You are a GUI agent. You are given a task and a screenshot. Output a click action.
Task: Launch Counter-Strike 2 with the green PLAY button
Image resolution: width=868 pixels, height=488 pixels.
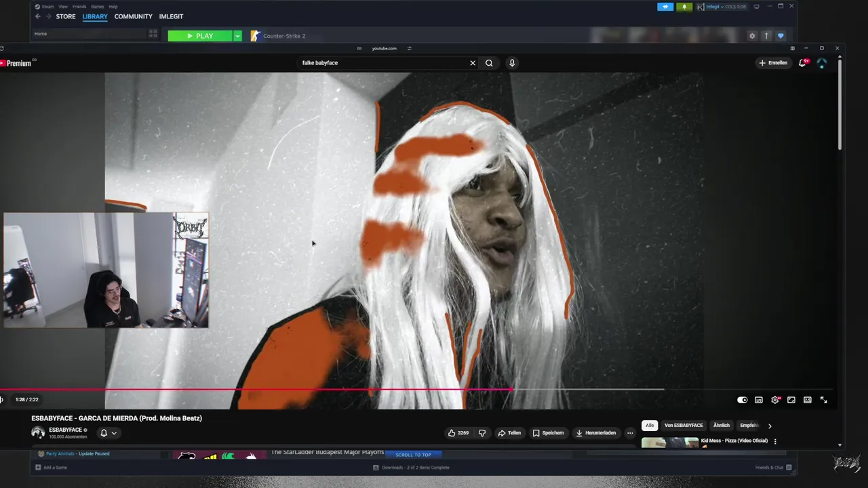(x=200, y=36)
